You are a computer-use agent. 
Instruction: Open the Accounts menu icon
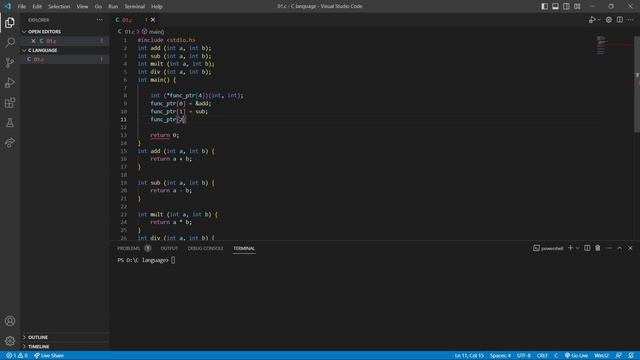point(10,321)
